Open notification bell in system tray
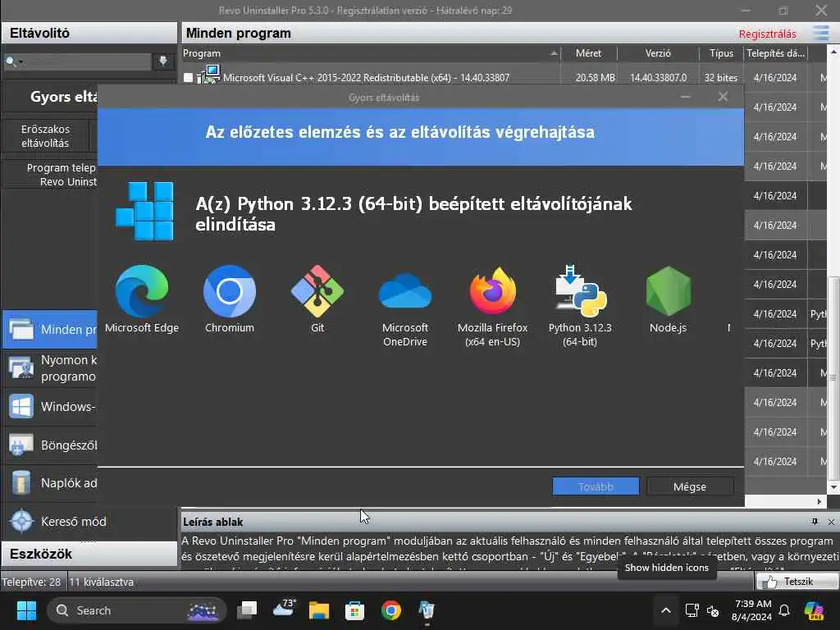The height and width of the screenshot is (630, 840). (x=784, y=610)
